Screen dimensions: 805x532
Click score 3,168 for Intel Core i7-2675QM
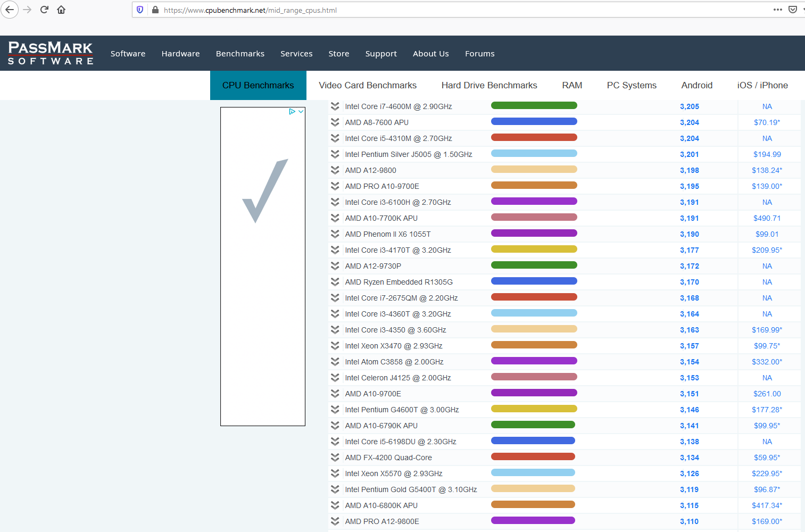click(x=690, y=298)
